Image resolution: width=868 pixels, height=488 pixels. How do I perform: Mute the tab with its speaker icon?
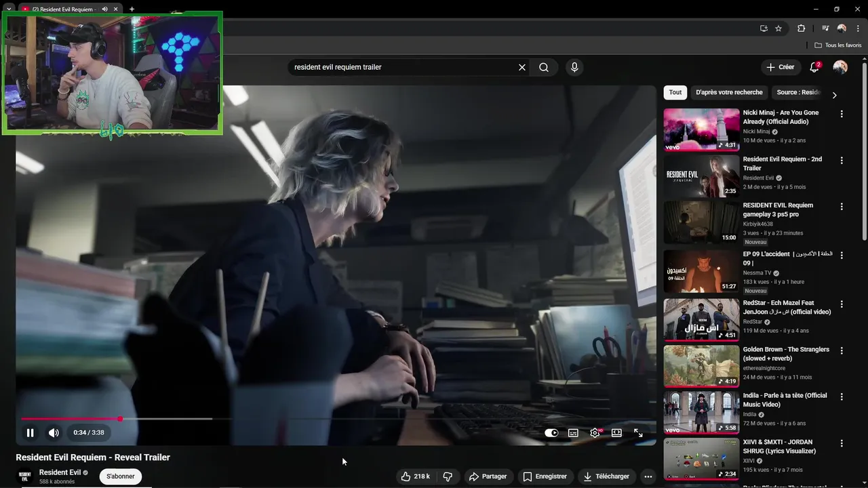click(104, 9)
